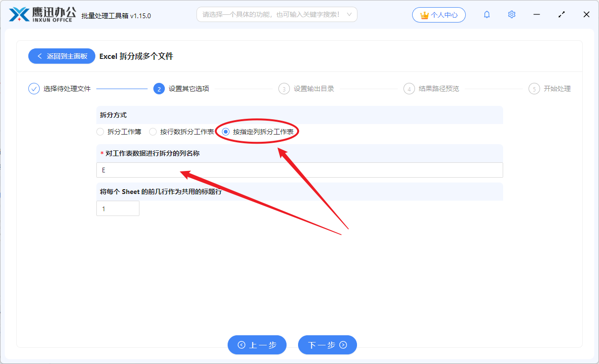Click the header rows field containing 1
This screenshot has width=599, height=364.
tap(117, 208)
